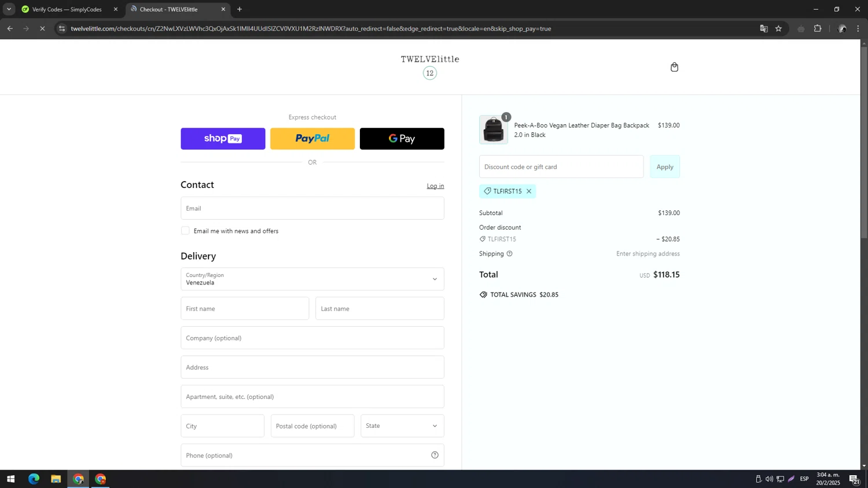The height and width of the screenshot is (488, 868).
Task: Select the Address field
Action: tap(312, 368)
